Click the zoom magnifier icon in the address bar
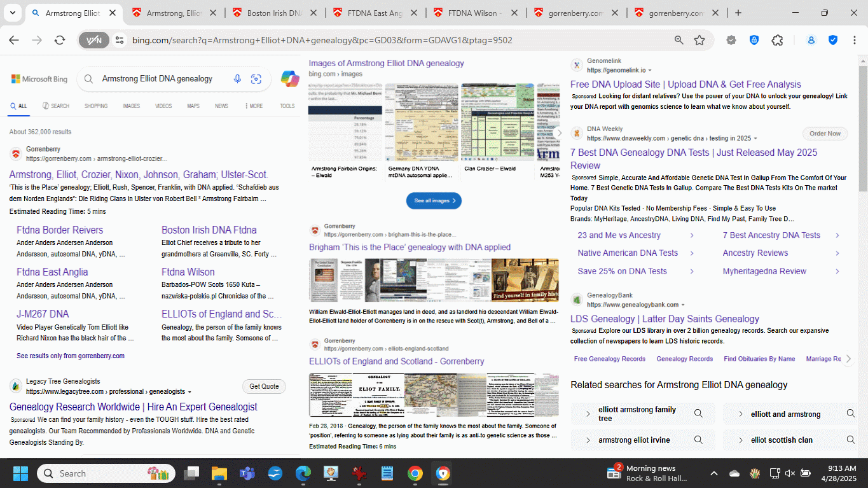868x488 pixels. click(679, 40)
